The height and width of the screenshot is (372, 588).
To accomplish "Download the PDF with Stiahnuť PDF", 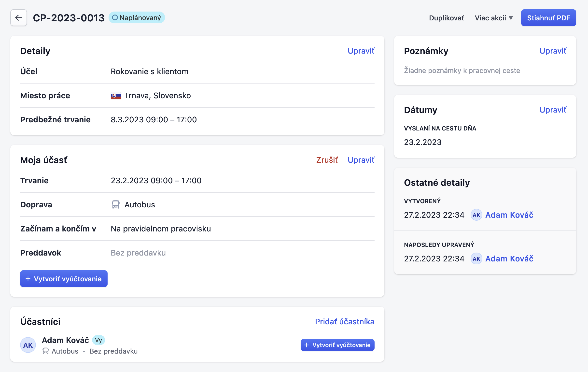I will (x=548, y=18).
